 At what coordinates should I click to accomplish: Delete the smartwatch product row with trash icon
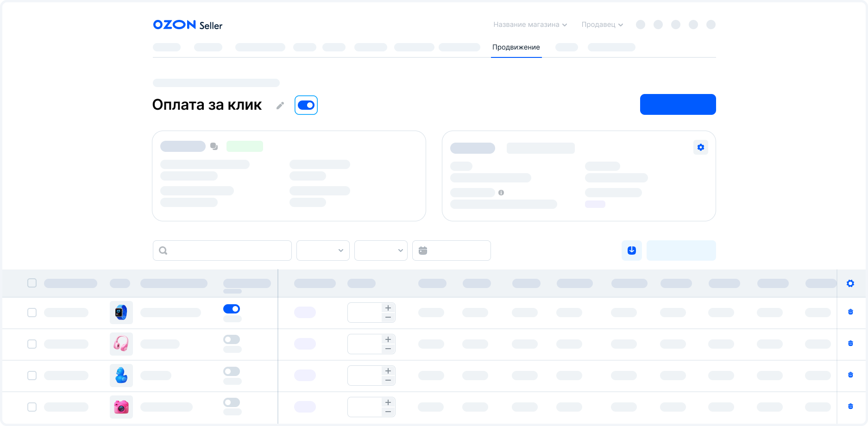(850, 312)
